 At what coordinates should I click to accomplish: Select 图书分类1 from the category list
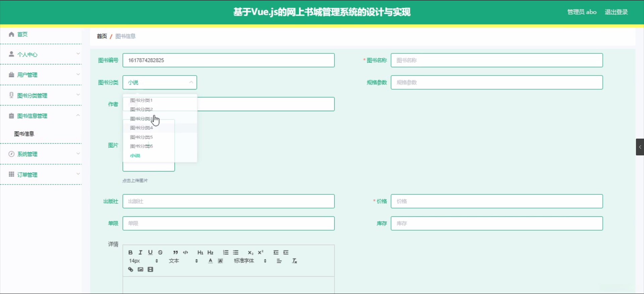(160, 100)
